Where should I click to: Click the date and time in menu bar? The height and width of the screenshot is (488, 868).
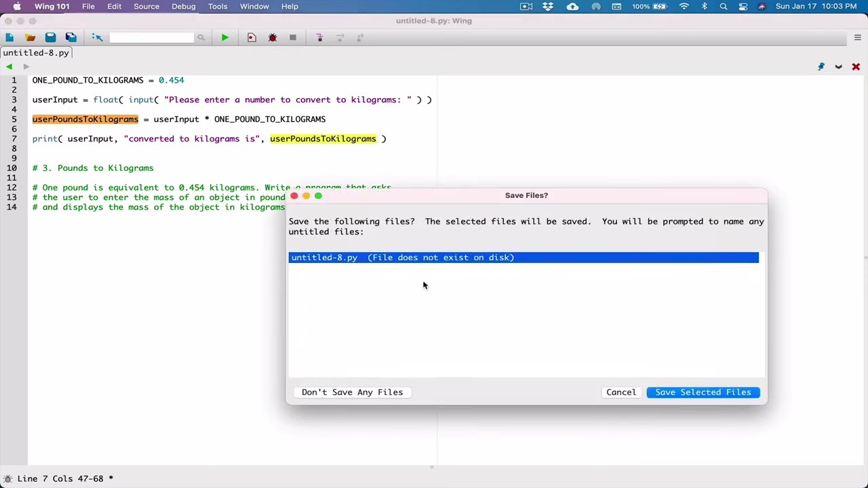816,6
